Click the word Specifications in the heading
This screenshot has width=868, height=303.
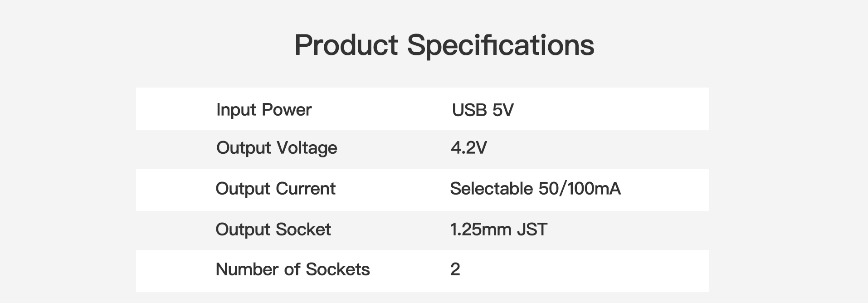pos(501,45)
